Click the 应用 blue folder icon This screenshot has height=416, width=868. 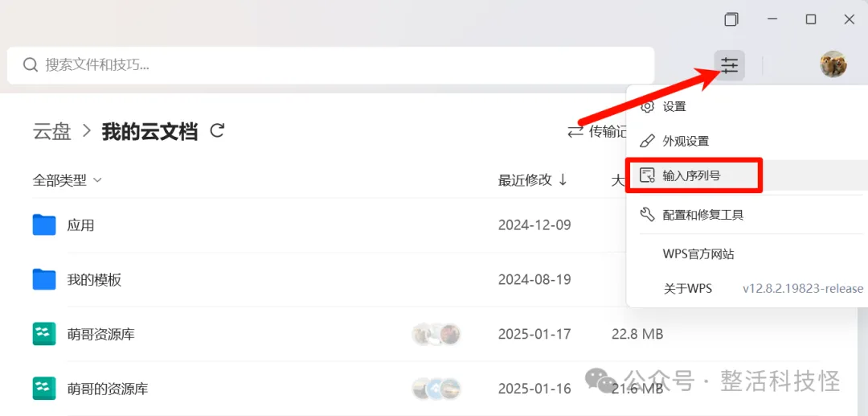click(44, 224)
